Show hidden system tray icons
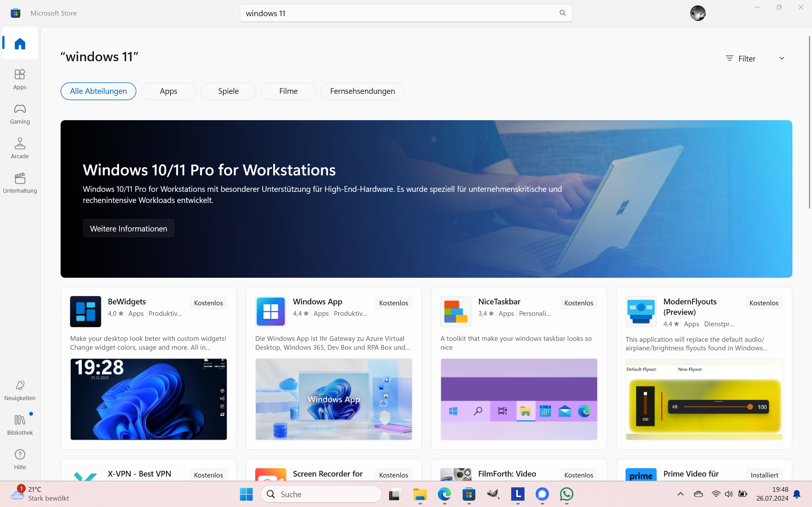812x507 pixels. 680,494
